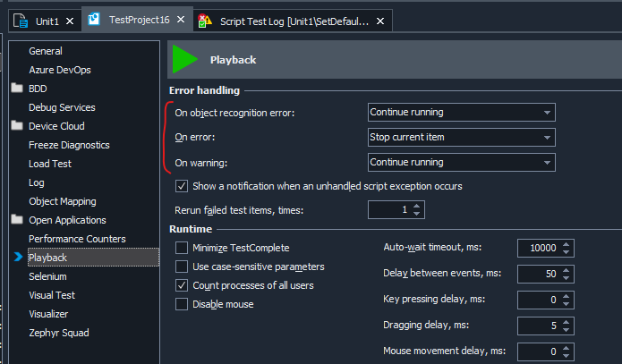Click the Script Test Log tab icon

tap(206, 21)
